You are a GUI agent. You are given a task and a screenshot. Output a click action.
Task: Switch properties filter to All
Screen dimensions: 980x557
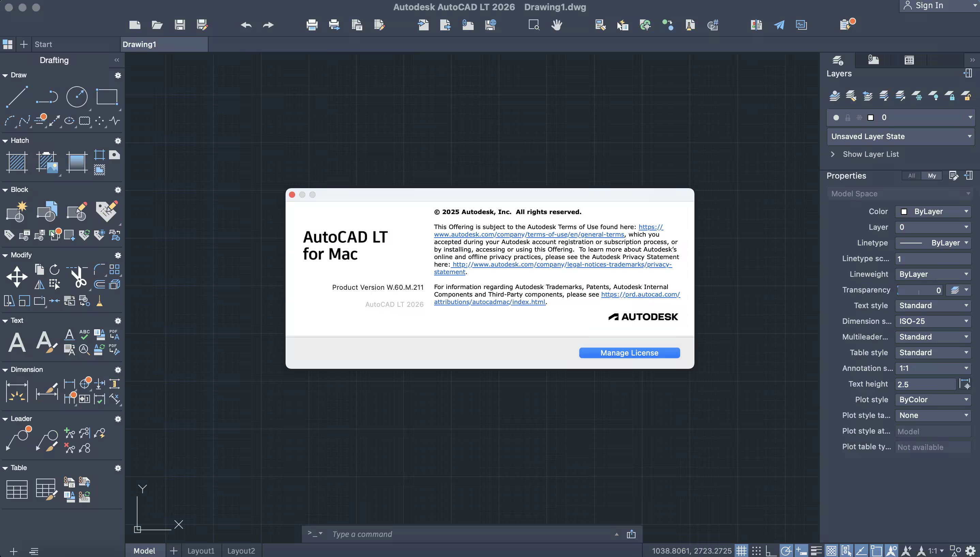pos(912,176)
